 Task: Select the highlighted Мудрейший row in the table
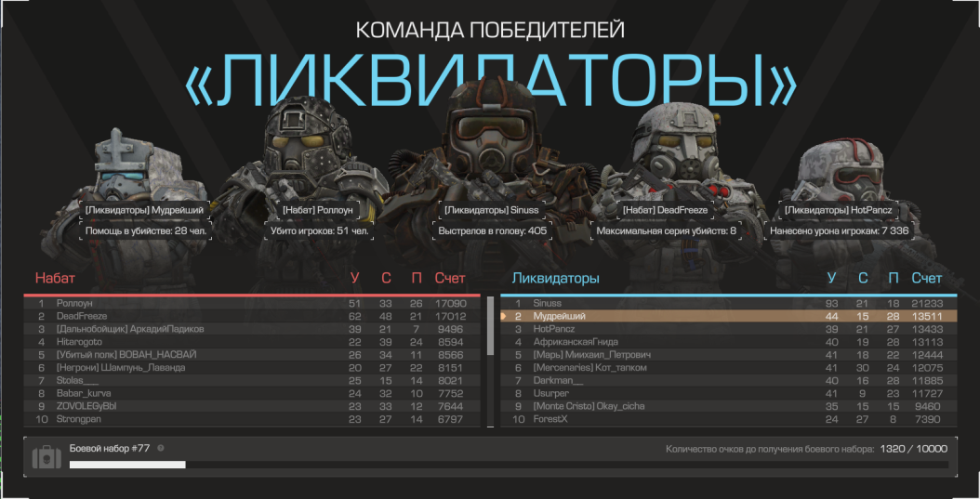pyautogui.click(x=729, y=316)
